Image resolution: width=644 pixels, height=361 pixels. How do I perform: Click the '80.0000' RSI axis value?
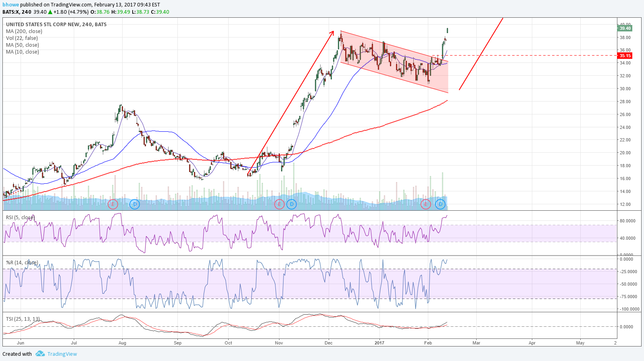pyautogui.click(x=627, y=221)
